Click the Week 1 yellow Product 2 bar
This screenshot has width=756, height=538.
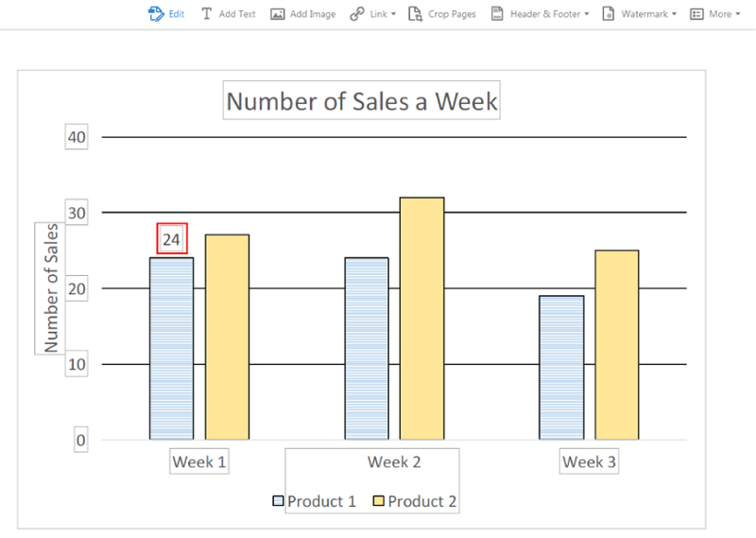[x=227, y=337]
